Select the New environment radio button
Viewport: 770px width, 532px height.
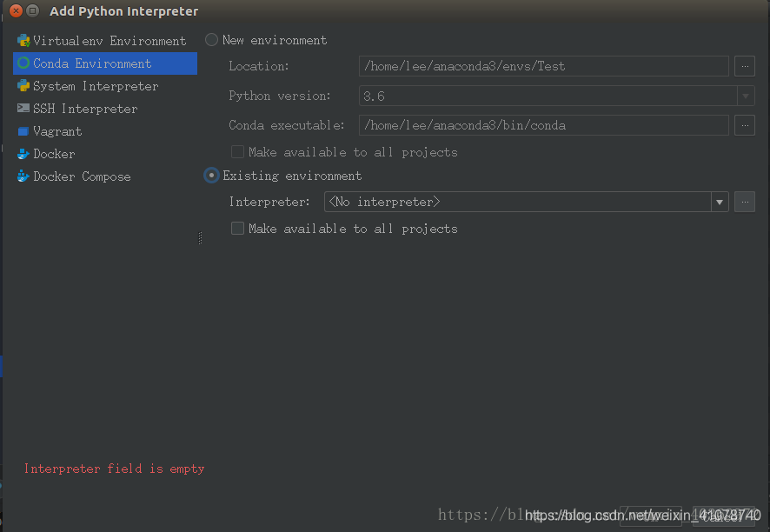pyautogui.click(x=210, y=40)
